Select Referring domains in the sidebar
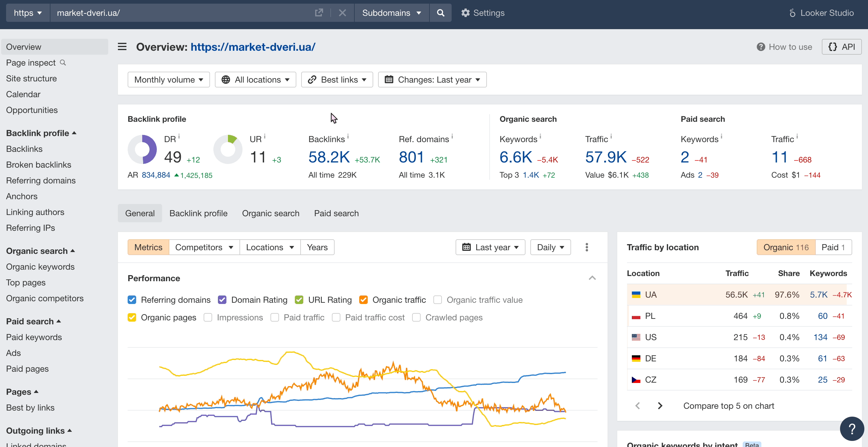This screenshot has height=447, width=868. point(41,180)
